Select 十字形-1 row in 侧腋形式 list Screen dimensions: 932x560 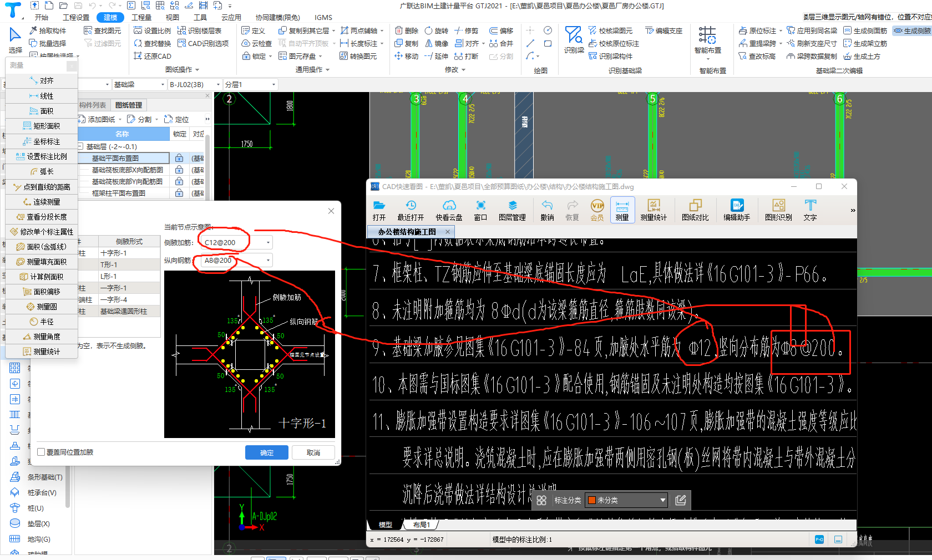pyautogui.click(x=129, y=253)
